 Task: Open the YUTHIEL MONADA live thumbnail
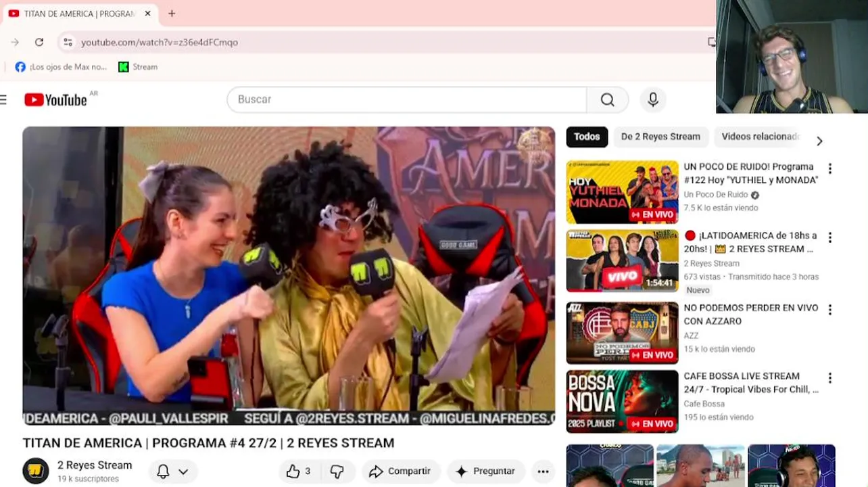tap(622, 192)
